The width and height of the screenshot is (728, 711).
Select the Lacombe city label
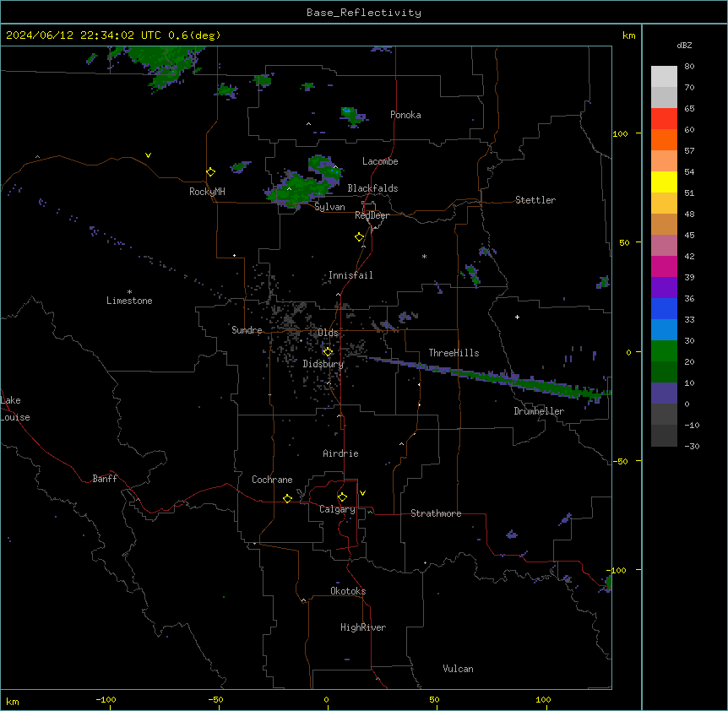click(x=380, y=161)
